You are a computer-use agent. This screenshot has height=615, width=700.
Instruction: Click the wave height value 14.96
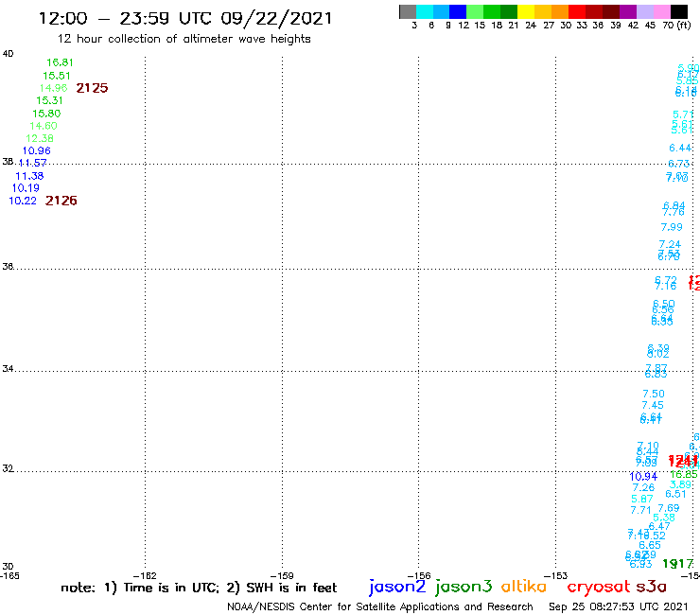click(x=53, y=88)
